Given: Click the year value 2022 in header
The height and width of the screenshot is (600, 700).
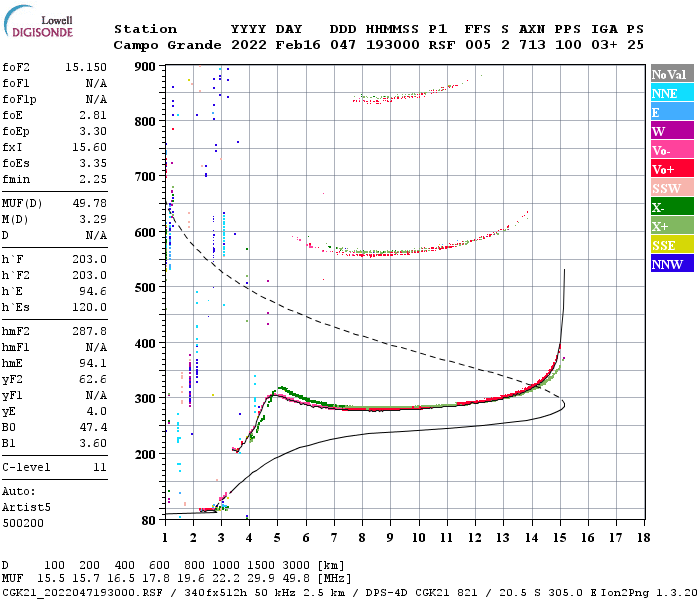Looking at the screenshot, I should pos(249,45).
